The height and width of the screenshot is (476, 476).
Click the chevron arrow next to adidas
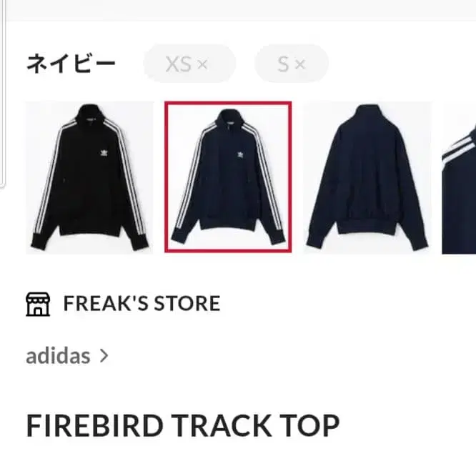pyautogui.click(x=104, y=356)
